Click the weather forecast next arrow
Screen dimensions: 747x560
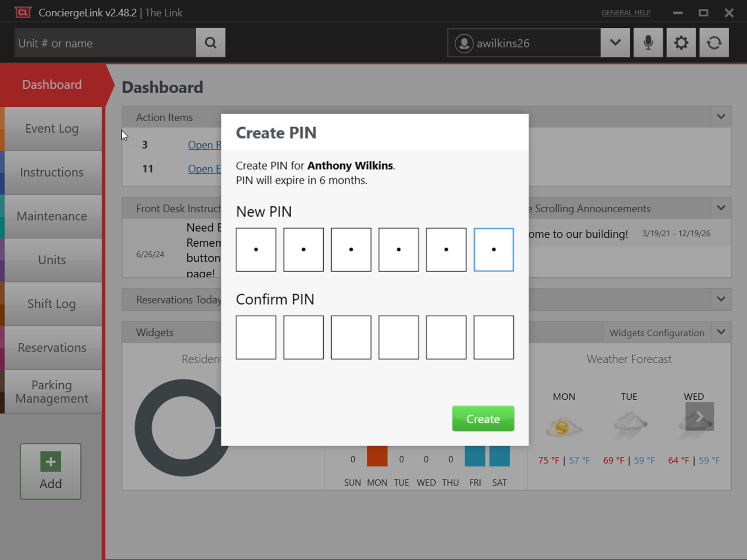[x=699, y=417]
